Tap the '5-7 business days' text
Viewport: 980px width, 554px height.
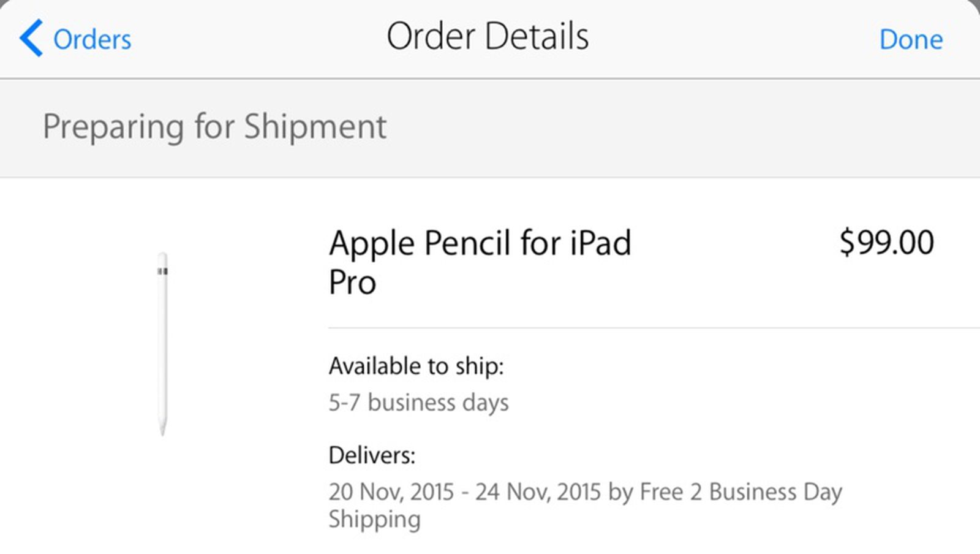click(419, 403)
